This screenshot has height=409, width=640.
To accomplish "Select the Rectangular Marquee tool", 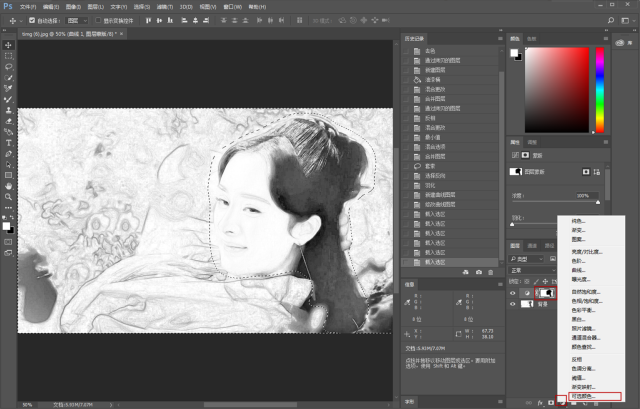I will tap(8, 56).
